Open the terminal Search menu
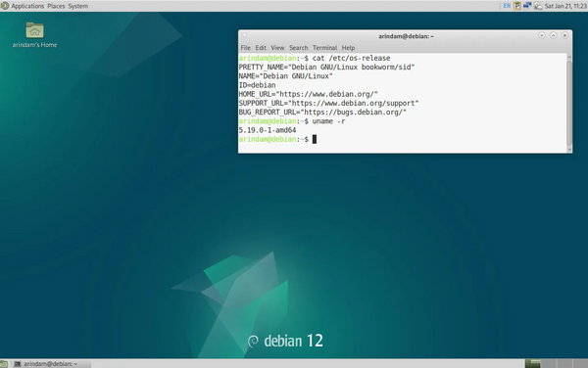The height and width of the screenshot is (368, 588). tap(298, 48)
